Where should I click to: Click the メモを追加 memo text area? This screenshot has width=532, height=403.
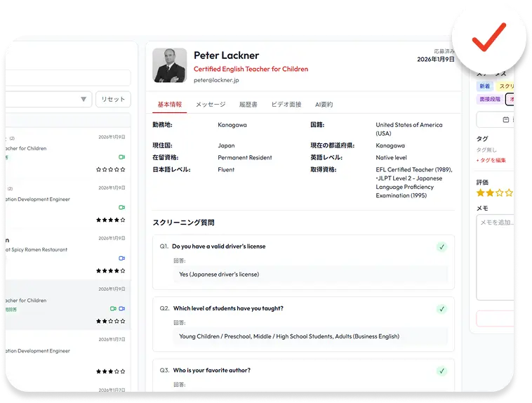(496, 258)
